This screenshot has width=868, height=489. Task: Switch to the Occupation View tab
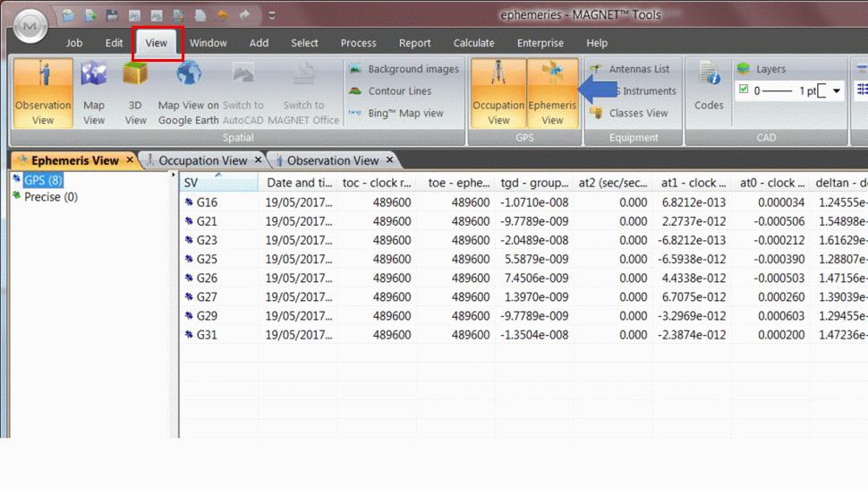[202, 160]
